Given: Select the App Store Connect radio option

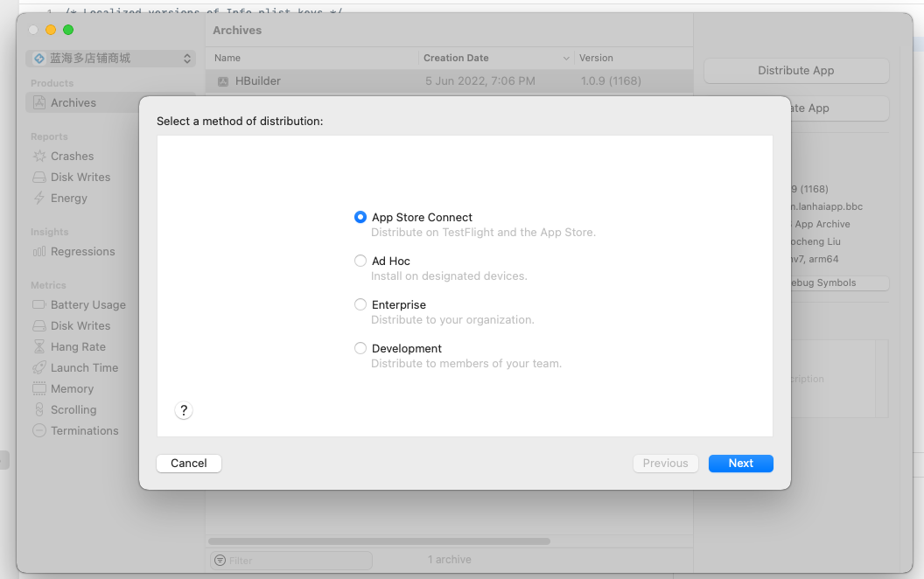Looking at the screenshot, I should 360,218.
